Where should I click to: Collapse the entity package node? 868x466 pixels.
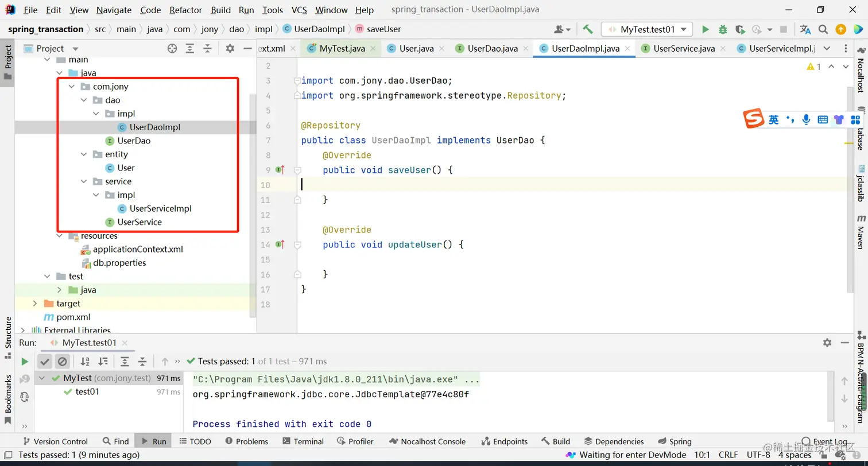point(84,154)
